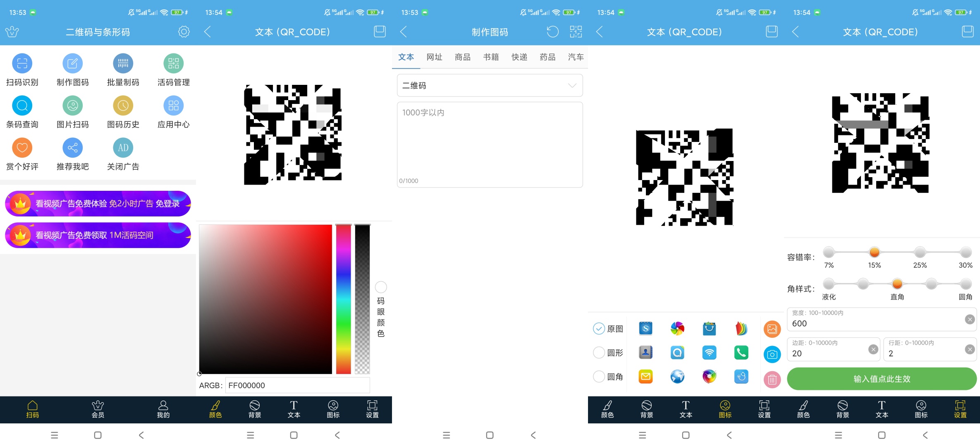
Task: Switch to the 药品 tab
Action: tap(547, 57)
